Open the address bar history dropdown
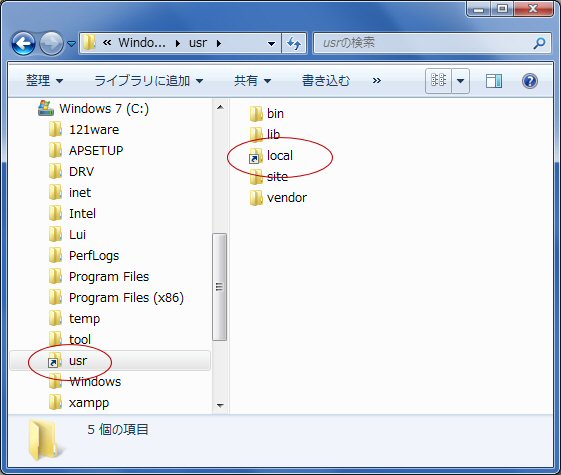The height and width of the screenshot is (475, 561). tap(272, 44)
